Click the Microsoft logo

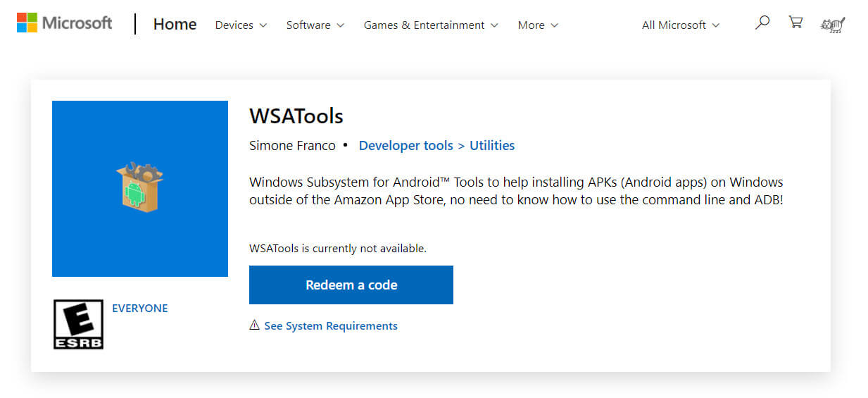[x=64, y=23]
